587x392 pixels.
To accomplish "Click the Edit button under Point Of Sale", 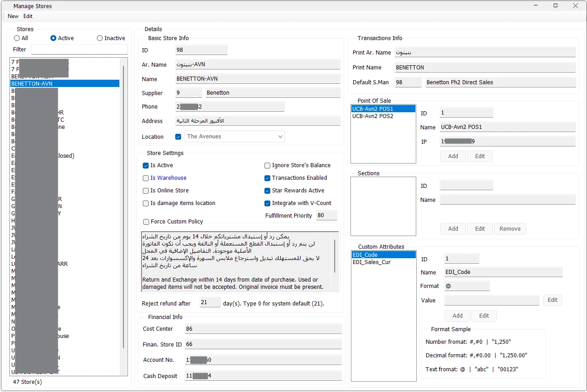I will [480, 156].
